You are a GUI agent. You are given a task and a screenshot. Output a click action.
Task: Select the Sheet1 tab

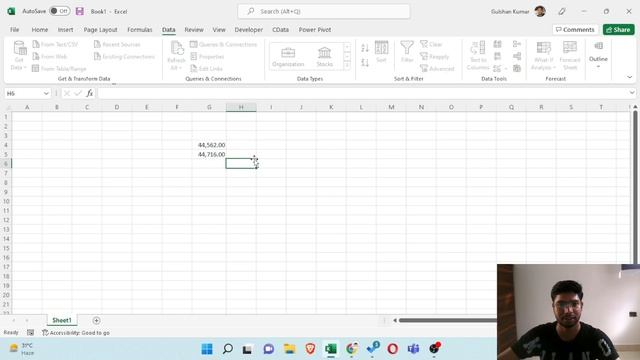62,320
